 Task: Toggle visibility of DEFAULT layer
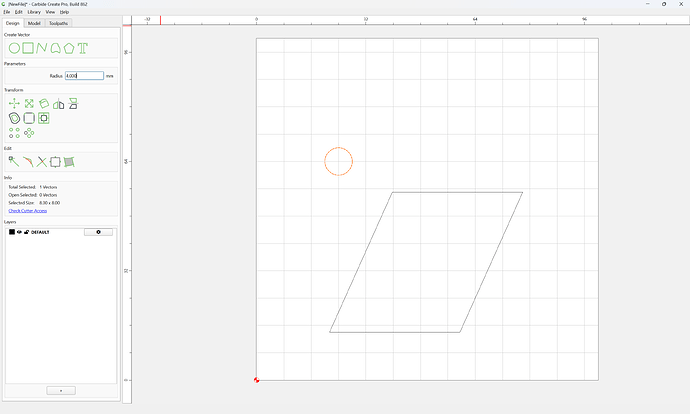[x=19, y=232]
